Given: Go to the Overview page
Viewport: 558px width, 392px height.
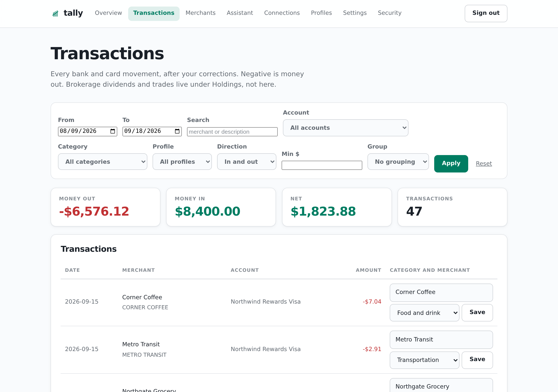Looking at the screenshot, I should click(108, 13).
